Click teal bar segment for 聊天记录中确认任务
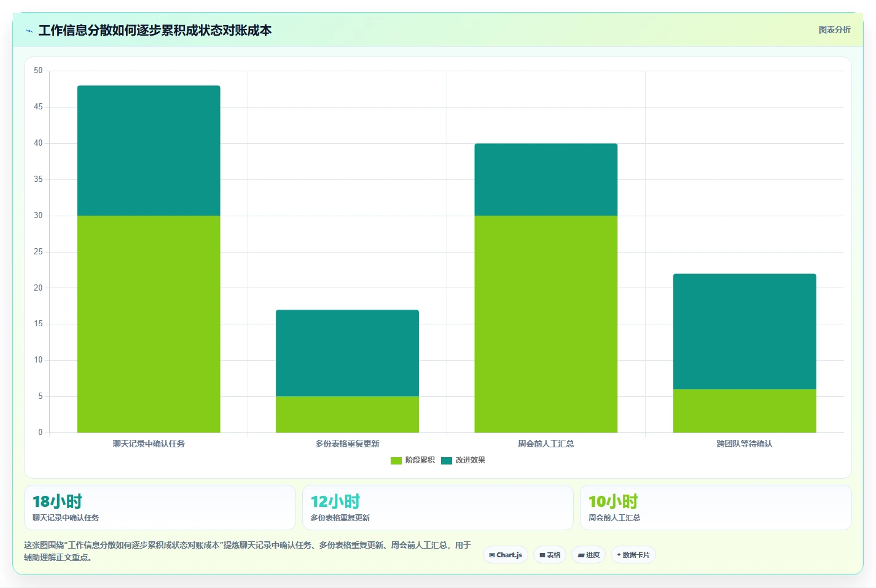The image size is (876, 588). tap(149, 151)
